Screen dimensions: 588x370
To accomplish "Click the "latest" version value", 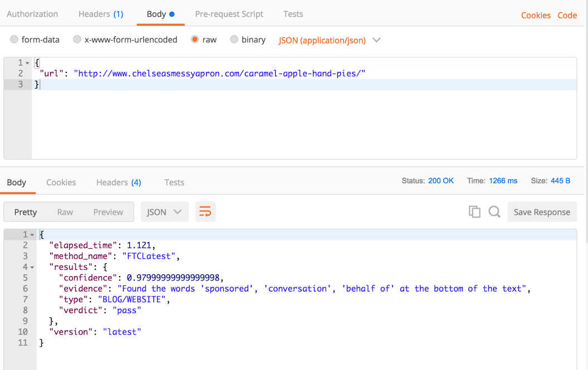I will click(122, 332).
